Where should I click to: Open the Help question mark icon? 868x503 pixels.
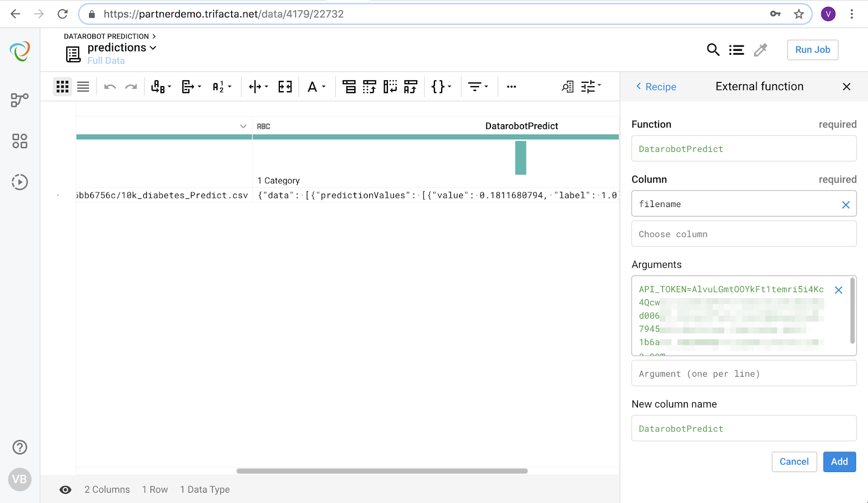pyautogui.click(x=20, y=447)
